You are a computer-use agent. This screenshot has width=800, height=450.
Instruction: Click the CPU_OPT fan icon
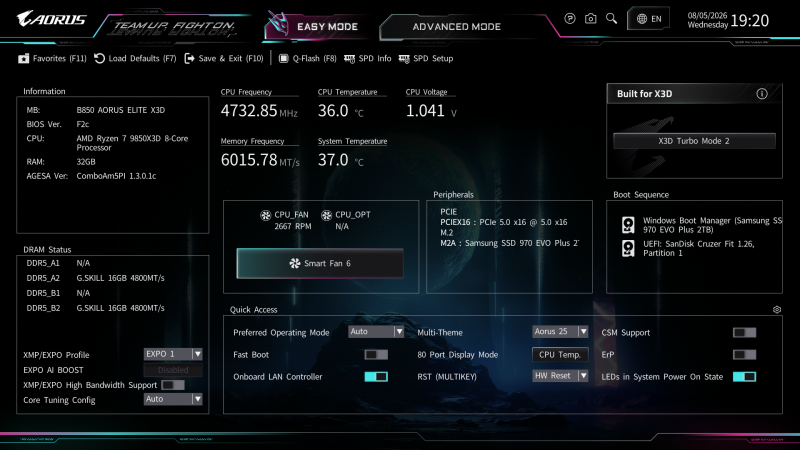pos(327,215)
